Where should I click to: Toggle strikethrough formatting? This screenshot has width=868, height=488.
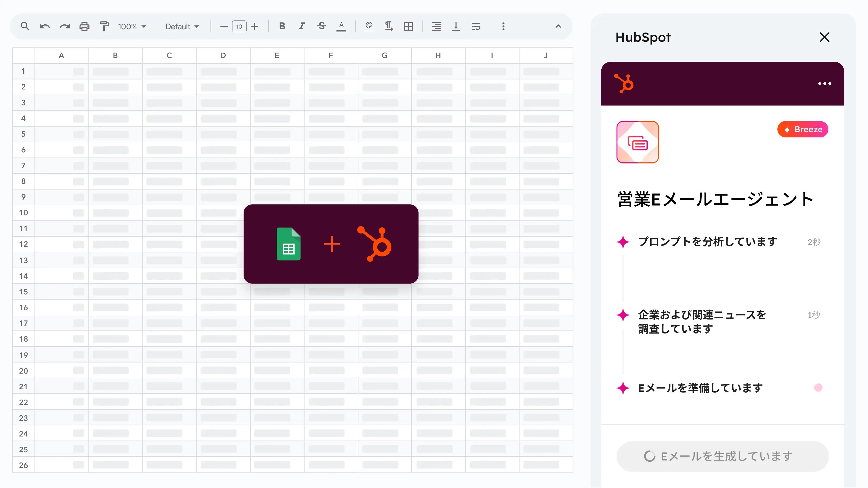pyautogui.click(x=321, y=26)
